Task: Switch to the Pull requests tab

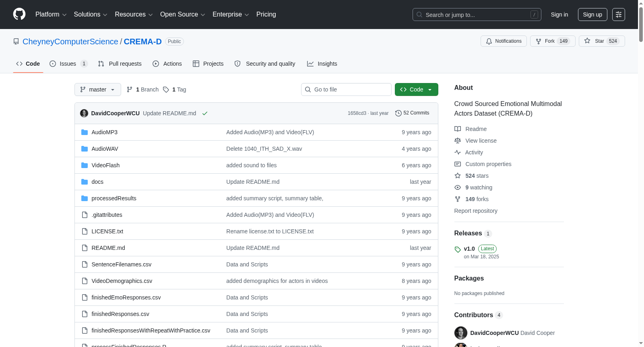Action: click(x=120, y=64)
